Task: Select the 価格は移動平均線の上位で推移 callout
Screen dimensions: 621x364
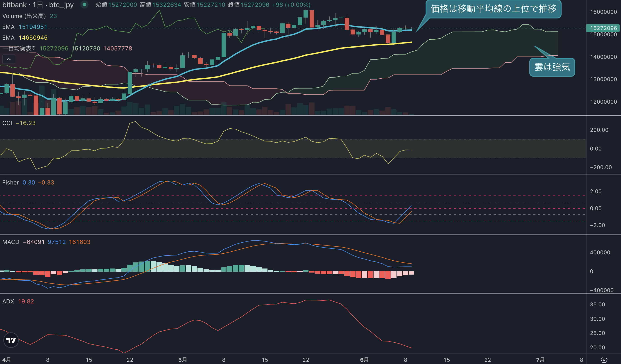Action: pyautogui.click(x=493, y=9)
